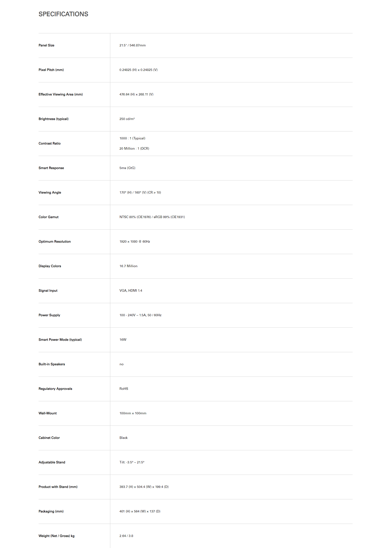This screenshot has height=548, width=392.
Task: Click the RoHS regulatory approvals value
Action: pos(124,389)
